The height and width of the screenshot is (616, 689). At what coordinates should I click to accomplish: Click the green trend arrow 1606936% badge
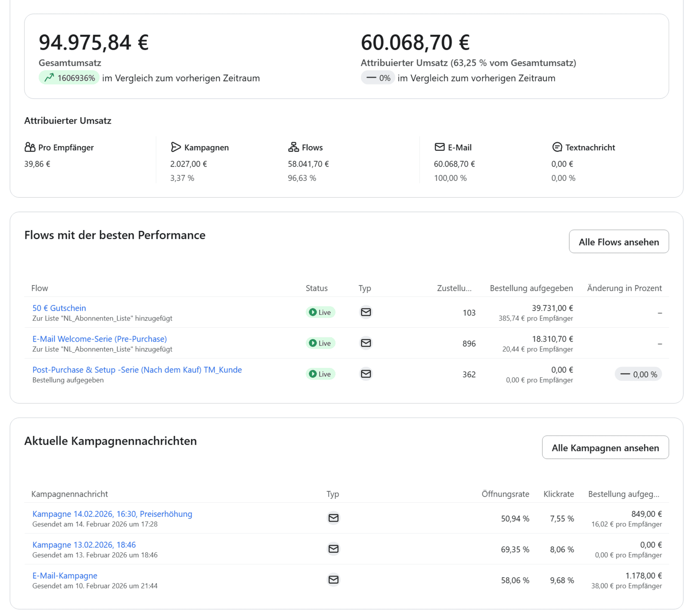click(x=69, y=78)
